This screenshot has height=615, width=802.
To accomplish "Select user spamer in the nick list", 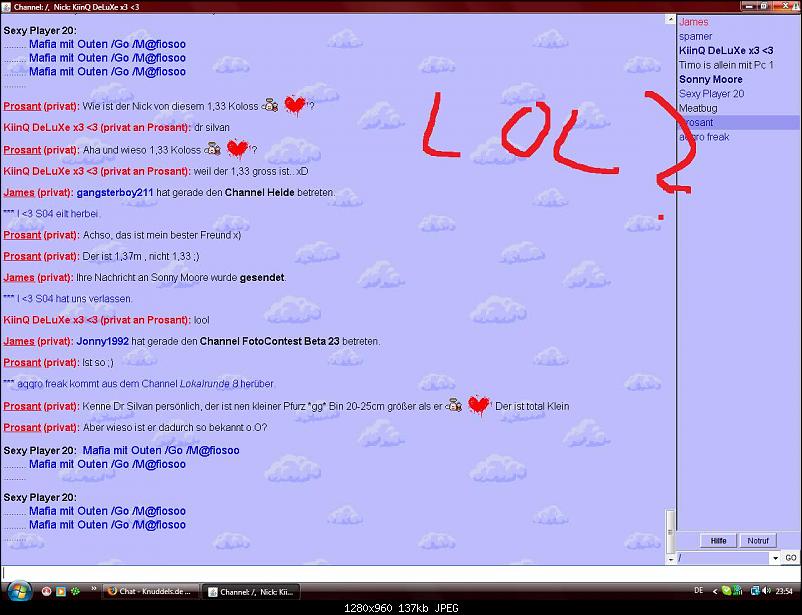I will (x=695, y=36).
